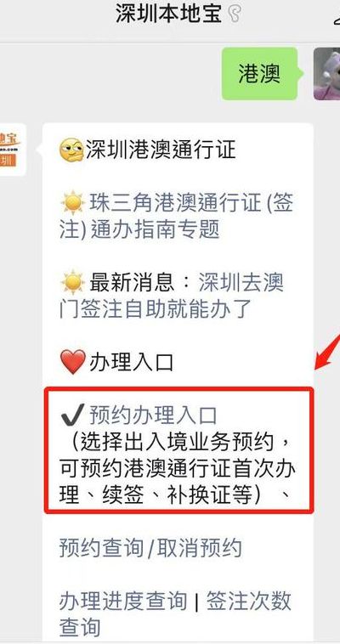Click the 深圳本地宝 chat title

coord(168,14)
